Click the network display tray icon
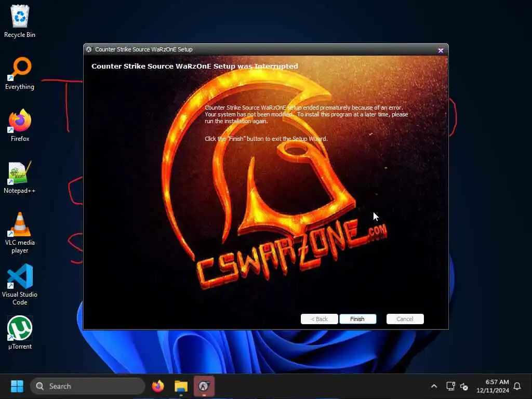Viewport: 532px width, 399px height. coord(450,386)
